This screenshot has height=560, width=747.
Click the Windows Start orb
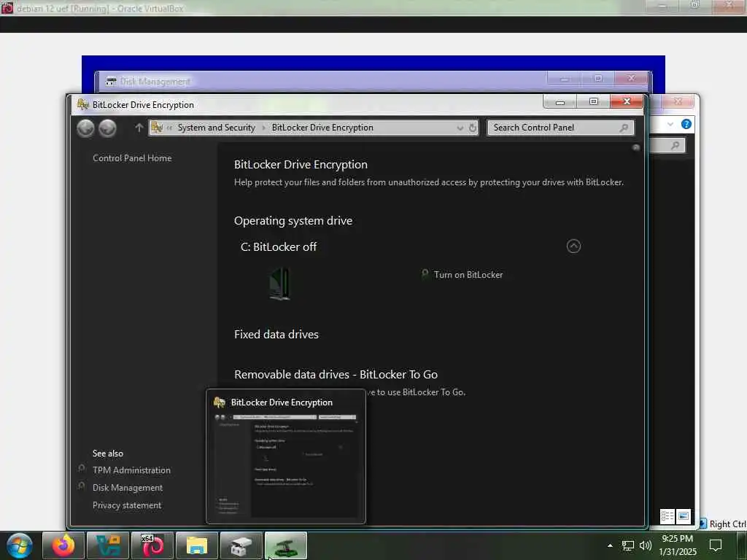click(x=20, y=545)
